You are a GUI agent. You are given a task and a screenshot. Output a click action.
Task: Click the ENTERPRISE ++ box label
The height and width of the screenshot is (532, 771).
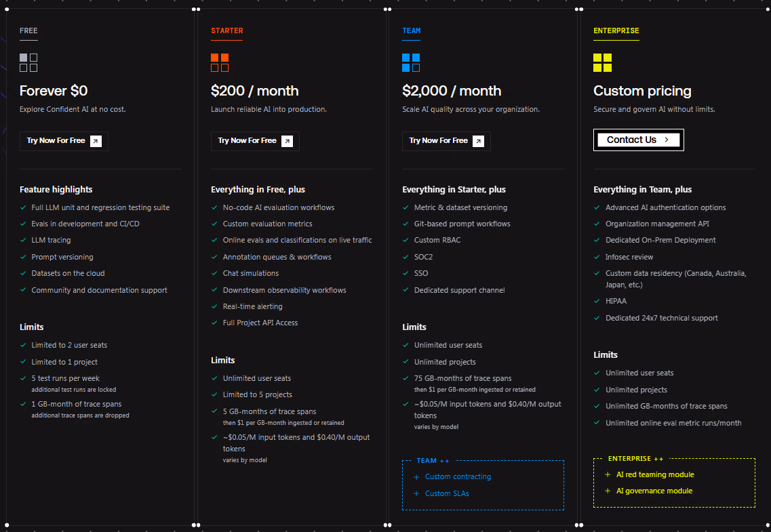(635, 459)
